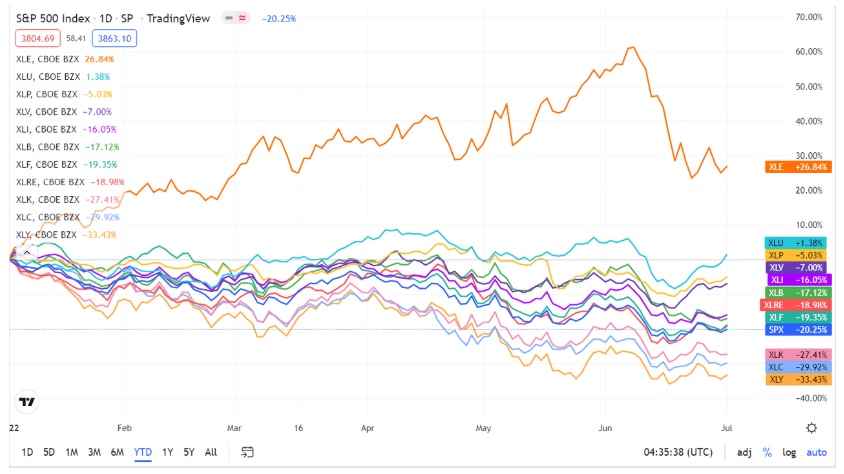Image resolution: width=844 pixels, height=474 pixels.
Task: Switch to the 1Y time range
Action: (167, 452)
